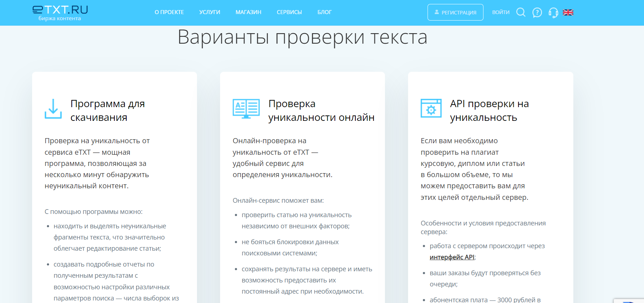Click the API gear window icon
This screenshot has height=303, width=644.
tap(431, 108)
